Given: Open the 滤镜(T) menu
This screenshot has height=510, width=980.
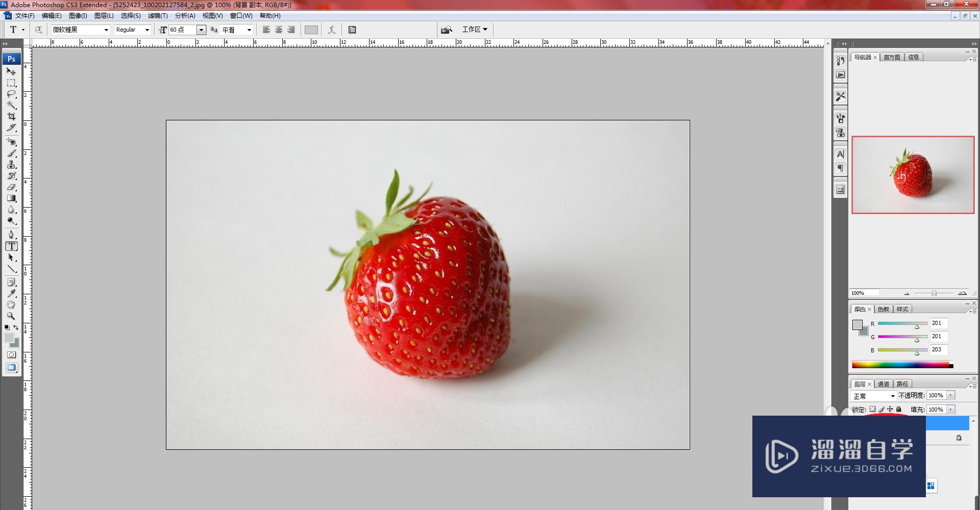Looking at the screenshot, I should [158, 16].
